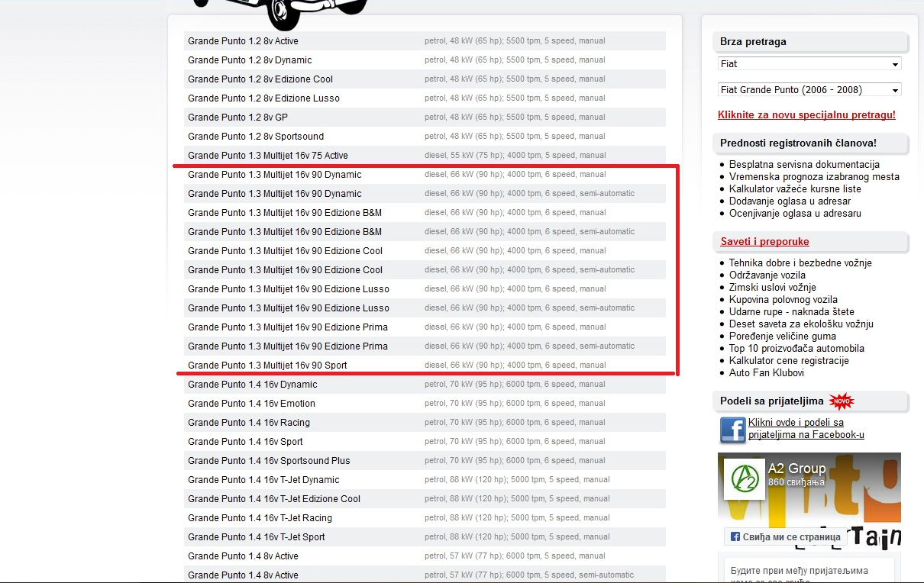Click 'Tehnika dobre i bezbedne vožnje' tip
Image resolution: width=924 pixels, height=583 pixels.
(x=800, y=263)
